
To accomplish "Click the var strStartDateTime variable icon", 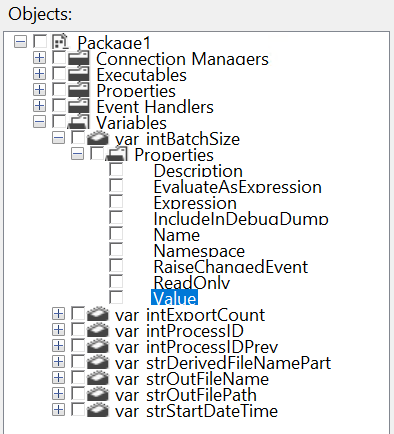I will click(x=97, y=410).
